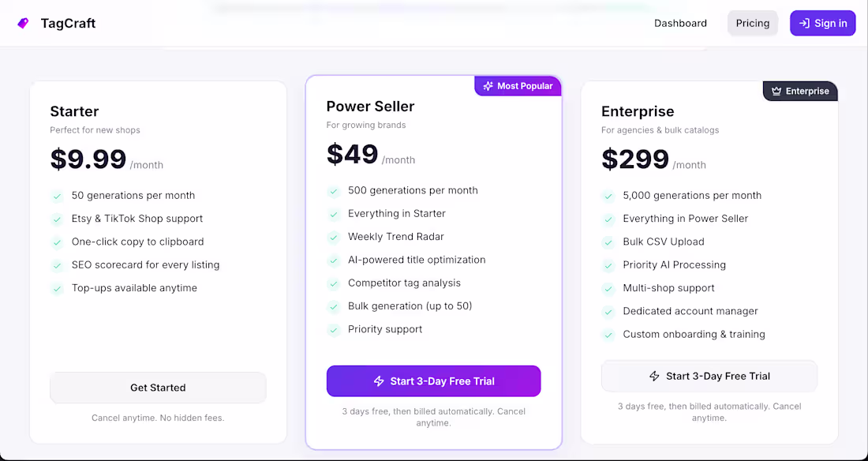Select the checkmark beside Priority AI Processing

608,264
